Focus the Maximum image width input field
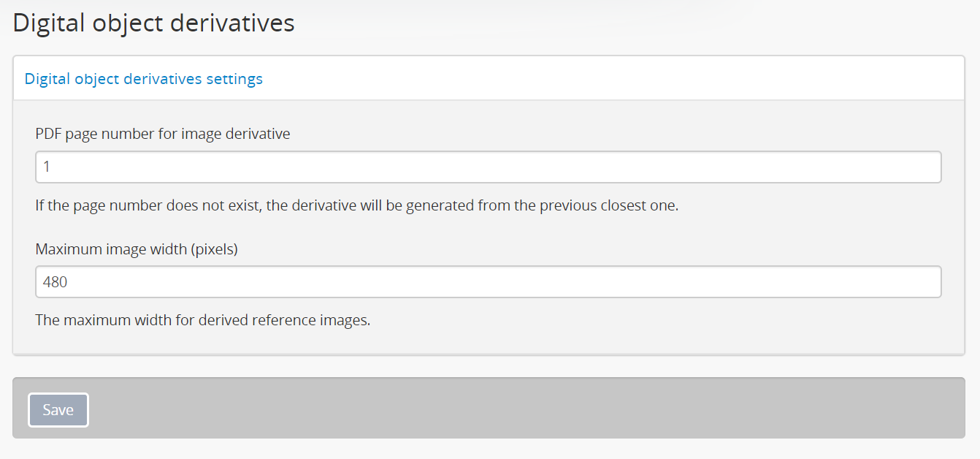Viewport: 980px width, 459px height. click(489, 282)
